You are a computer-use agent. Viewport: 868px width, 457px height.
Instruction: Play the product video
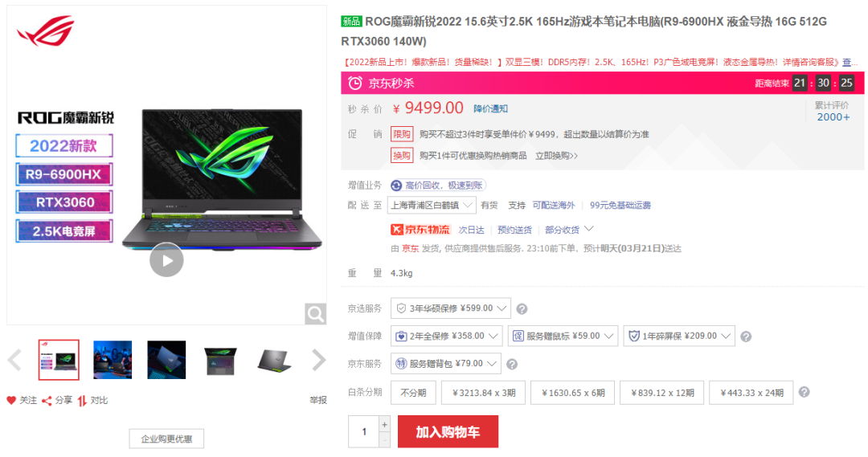[x=166, y=260]
